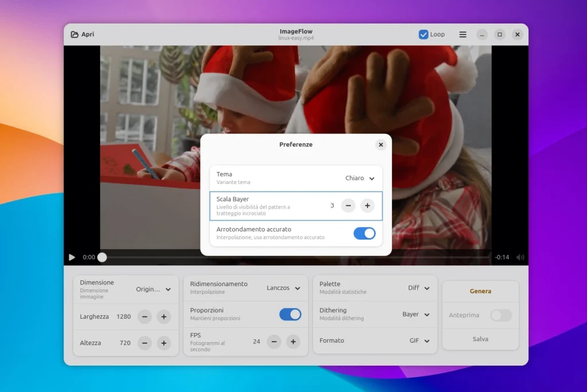Viewport: 587px width, 392px height.
Task: Toggle the Loop checkbox
Action: tap(424, 34)
